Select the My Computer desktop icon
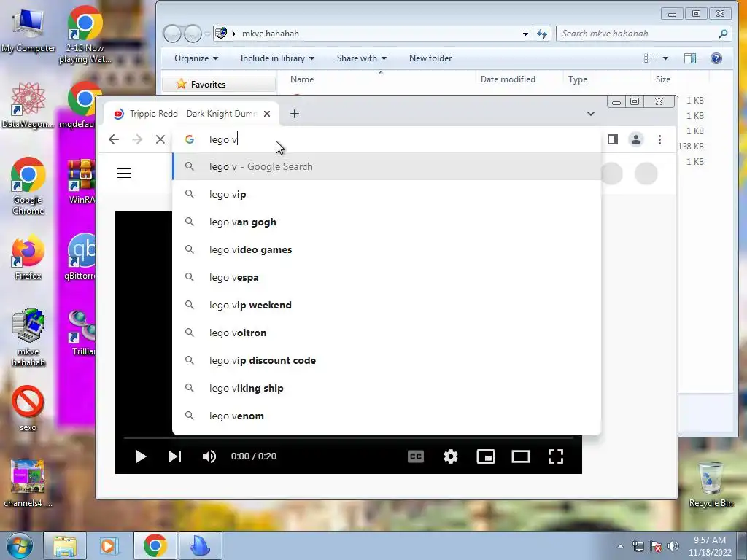 pyautogui.click(x=28, y=30)
